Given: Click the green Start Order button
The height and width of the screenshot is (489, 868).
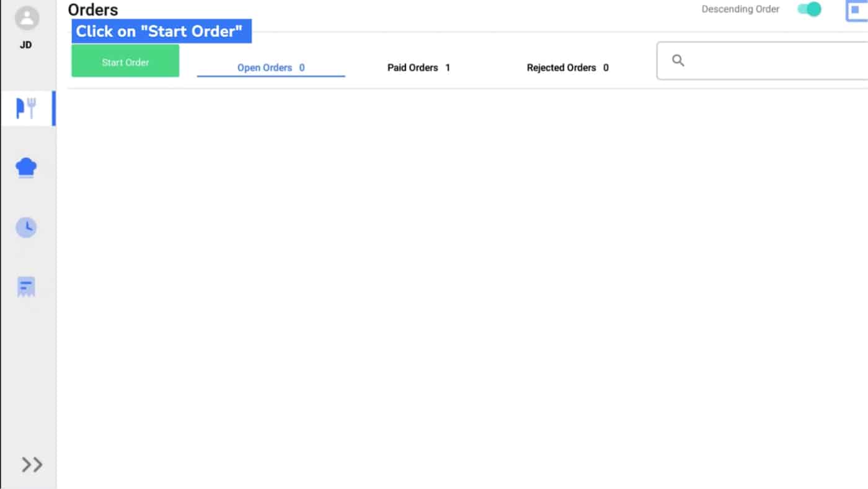Looking at the screenshot, I should click(125, 61).
